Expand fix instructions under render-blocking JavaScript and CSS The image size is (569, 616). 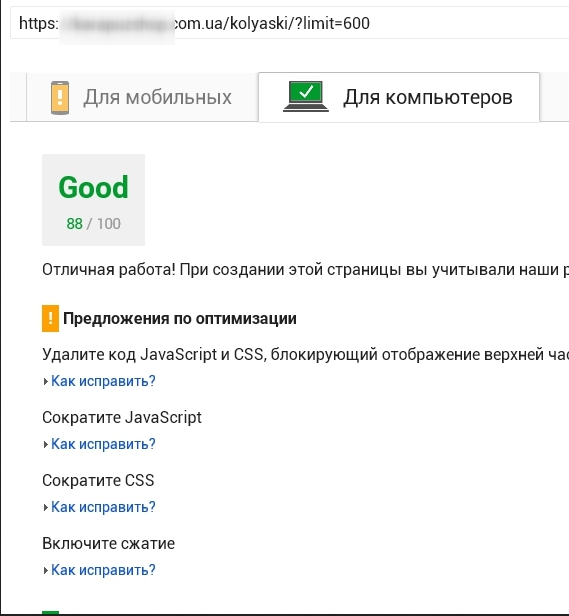point(103,381)
